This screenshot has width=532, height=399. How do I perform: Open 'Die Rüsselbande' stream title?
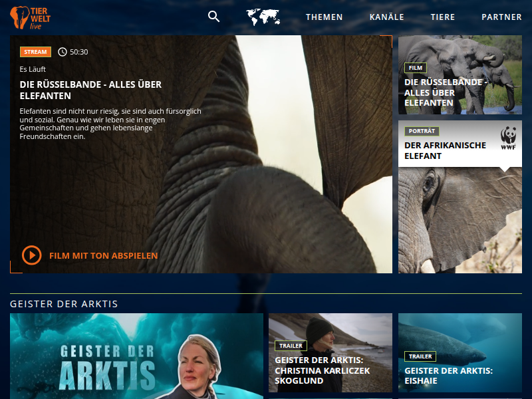(x=90, y=90)
